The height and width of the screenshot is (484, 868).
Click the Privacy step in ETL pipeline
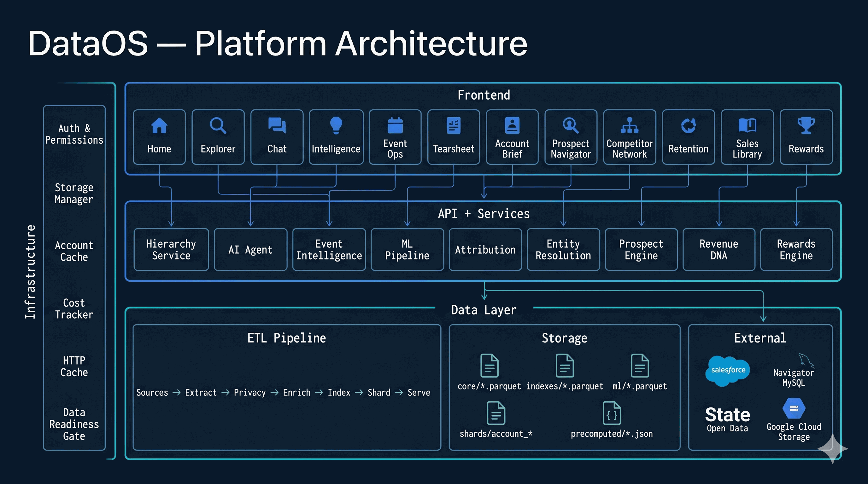[250, 392]
